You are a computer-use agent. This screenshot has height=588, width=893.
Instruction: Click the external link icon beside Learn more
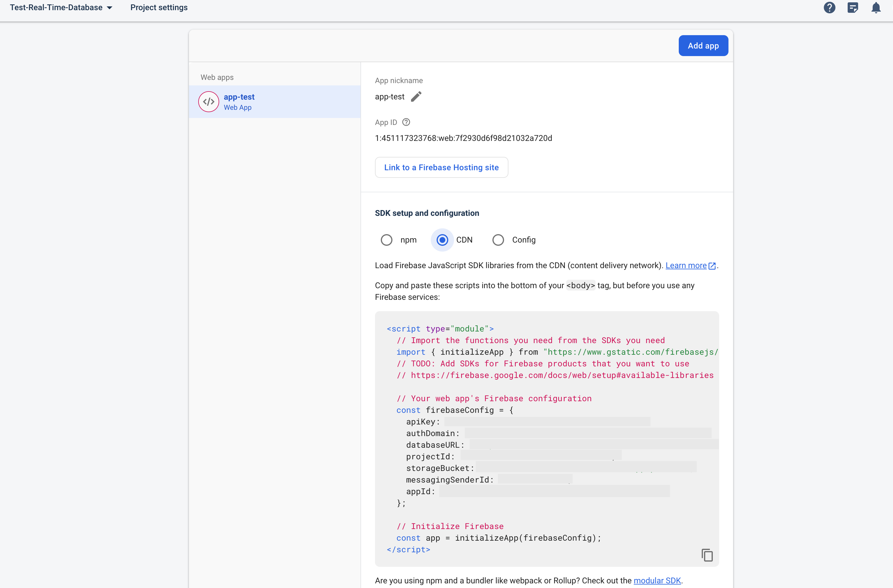pos(712,266)
